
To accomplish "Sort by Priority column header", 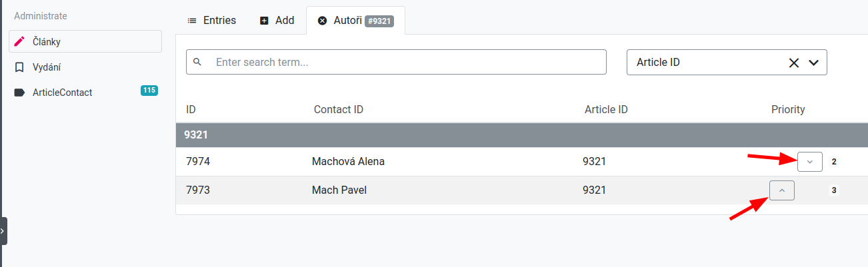I will coord(788,109).
